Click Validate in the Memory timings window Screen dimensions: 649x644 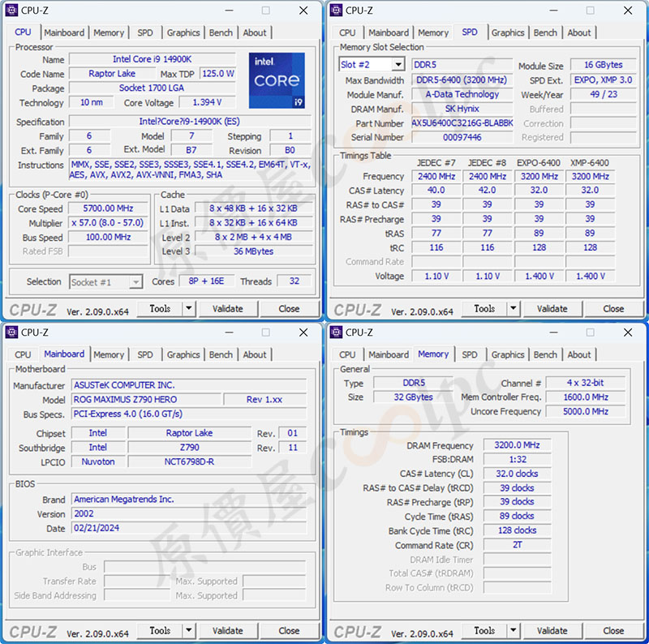tap(552, 631)
